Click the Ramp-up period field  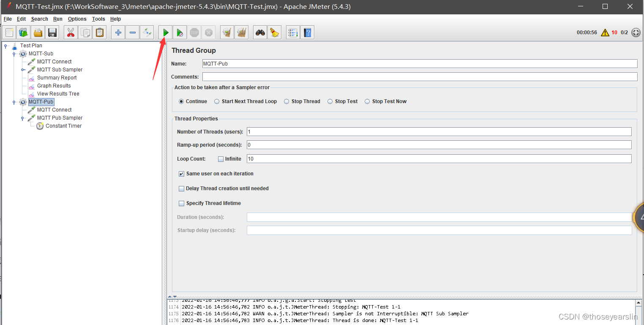(x=439, y=145)
